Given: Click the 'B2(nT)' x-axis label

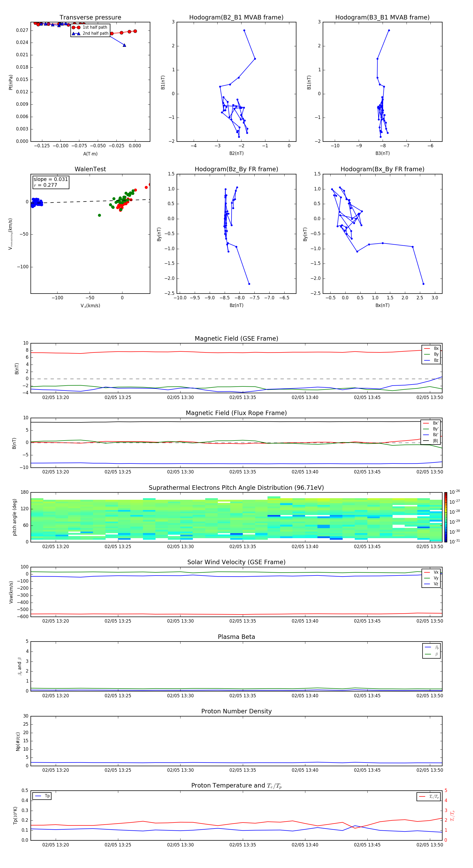Looking at the screenshot, I should coord(236,153).
